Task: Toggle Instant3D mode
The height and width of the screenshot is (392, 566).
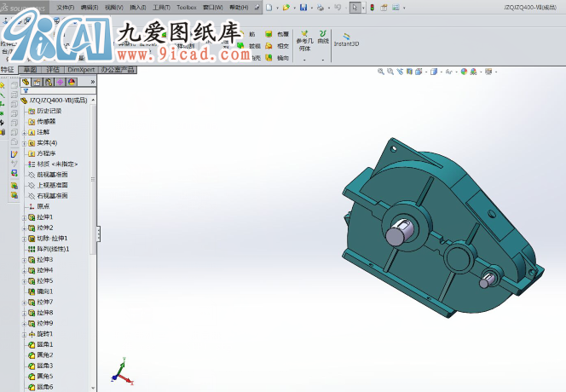Action: [346, 40]
